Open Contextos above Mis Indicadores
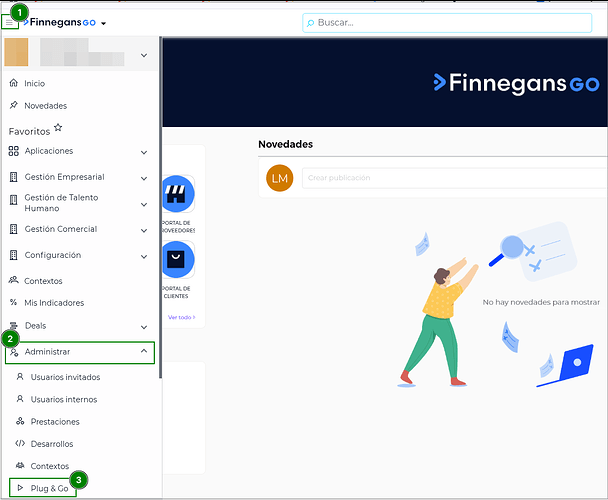608x500 pixels. coord(43,281)
